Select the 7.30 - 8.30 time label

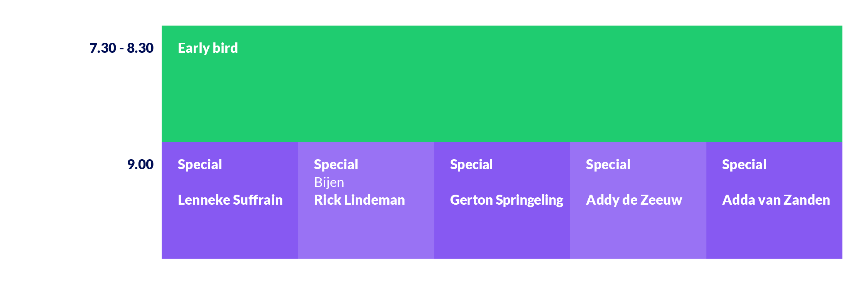click(122, 48)
